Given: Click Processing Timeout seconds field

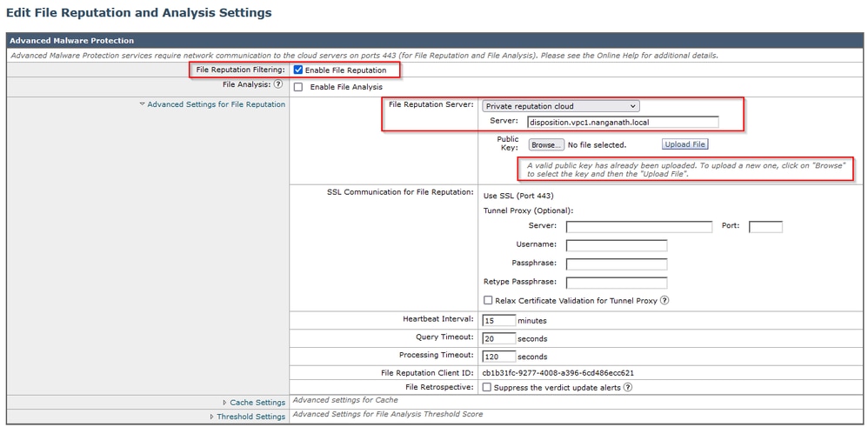Looking at the screenshot, I should (498, 356).
